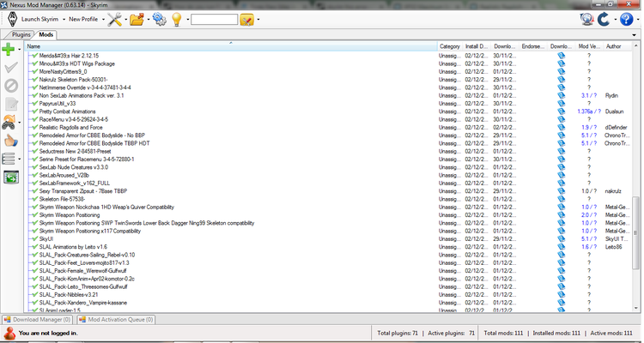Image resolution: width=644 pixels, height=343 pixels.
Task: Click the red user login icon in status bar
Action: 9,334
